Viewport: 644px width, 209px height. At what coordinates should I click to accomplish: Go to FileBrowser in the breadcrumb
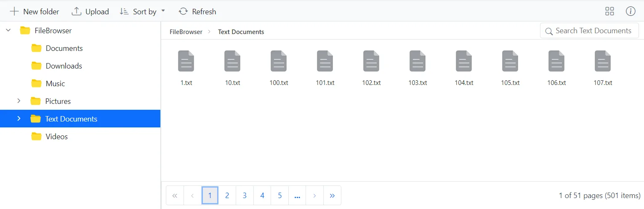pos(186,32)
